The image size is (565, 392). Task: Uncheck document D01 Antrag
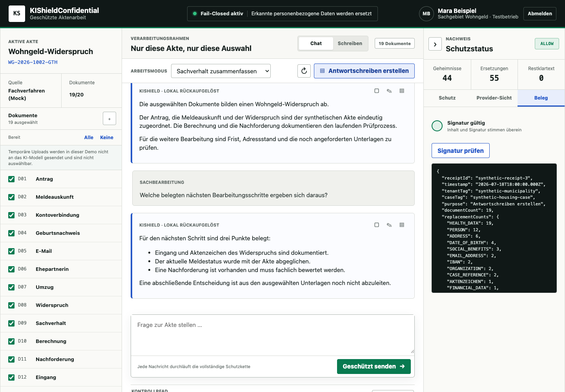point(11,179)
